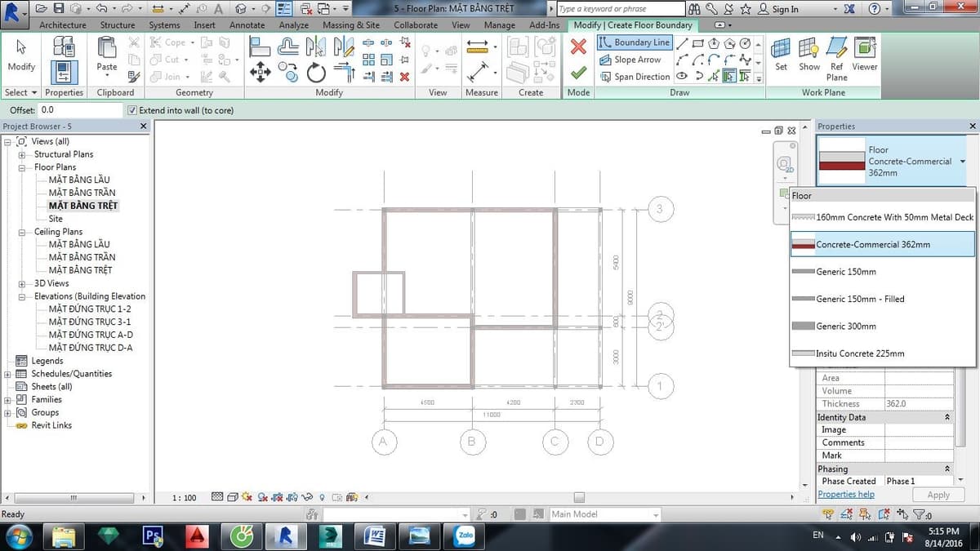Click the Measure Between Two References icon
Viewport: 980px width, 551px height.
pos(477,46)
